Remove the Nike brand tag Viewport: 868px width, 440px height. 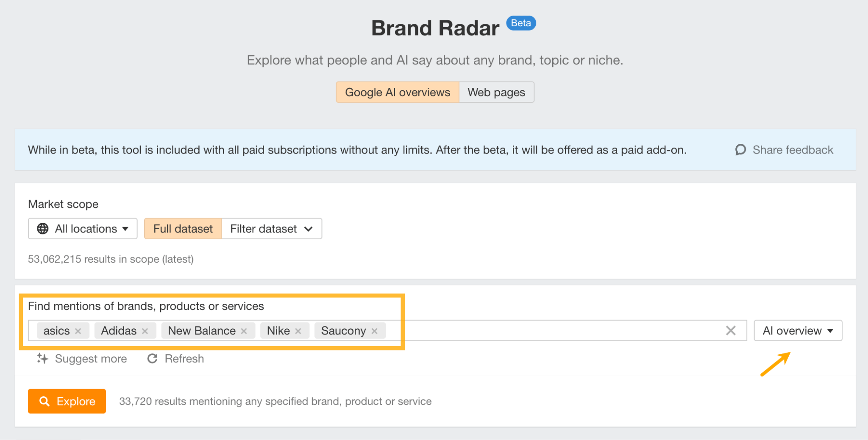(298, 331)
